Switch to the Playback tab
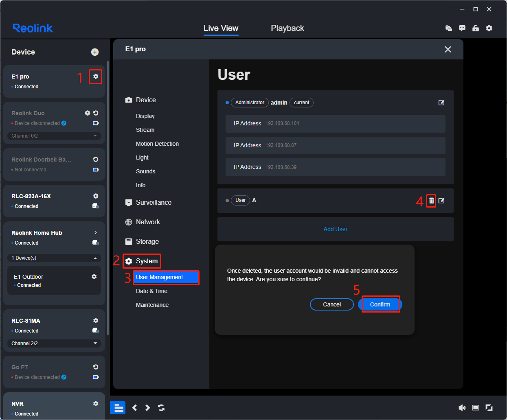Viewport: 507px width, 420px height. [288, 28]
